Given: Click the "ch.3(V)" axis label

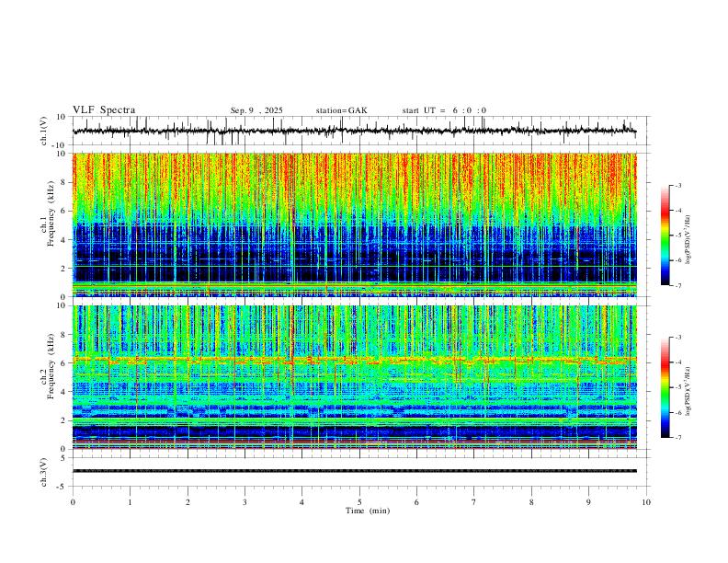Looking at the screenshot, I should click(44, 472).
